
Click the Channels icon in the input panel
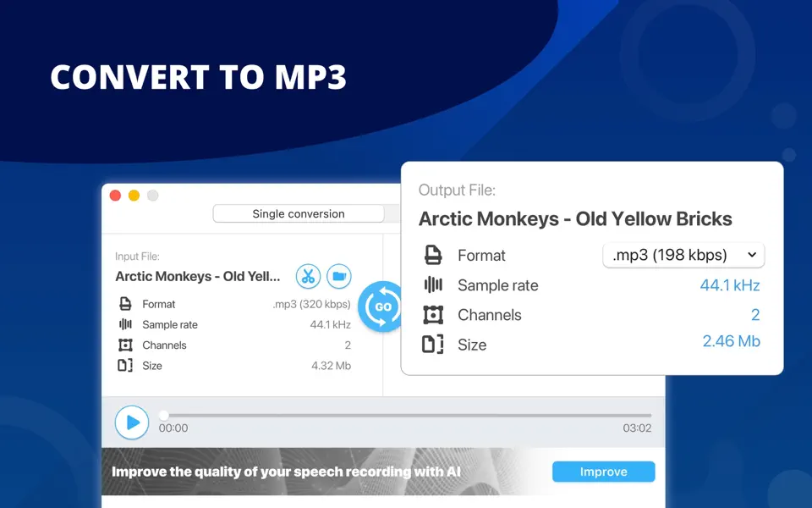point(124,345)
